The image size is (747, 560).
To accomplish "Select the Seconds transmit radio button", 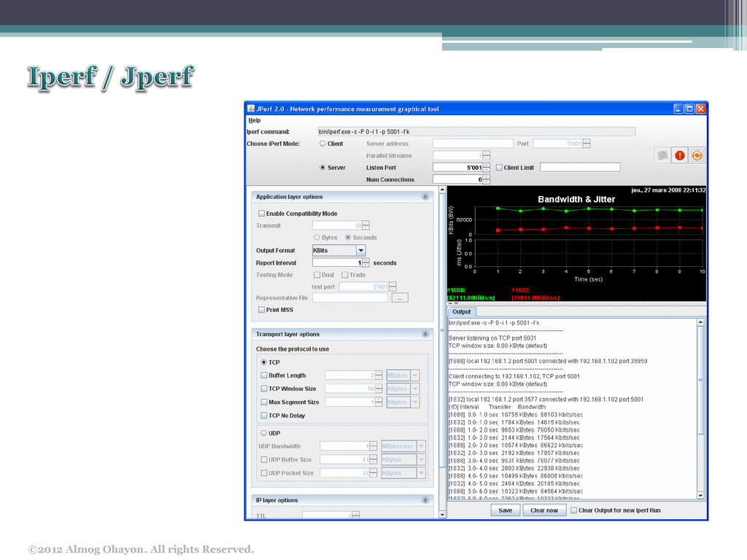I will 348,237.
